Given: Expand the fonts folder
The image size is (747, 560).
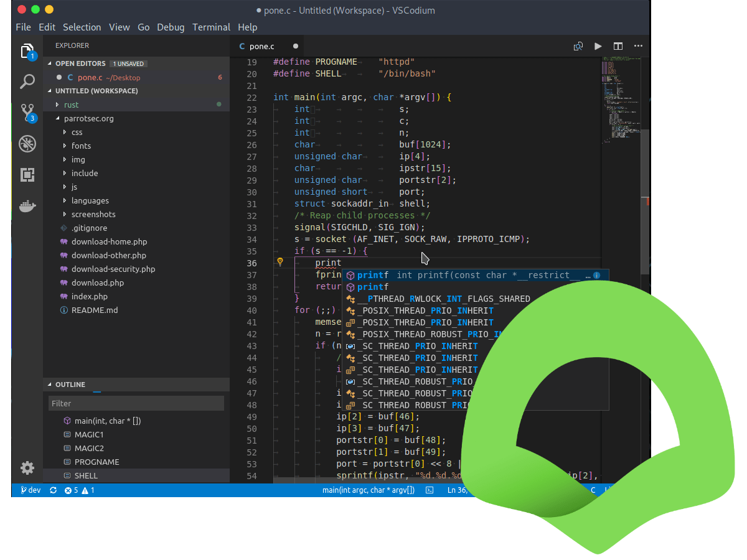Looking at the screenshot, I should (136, 146).
